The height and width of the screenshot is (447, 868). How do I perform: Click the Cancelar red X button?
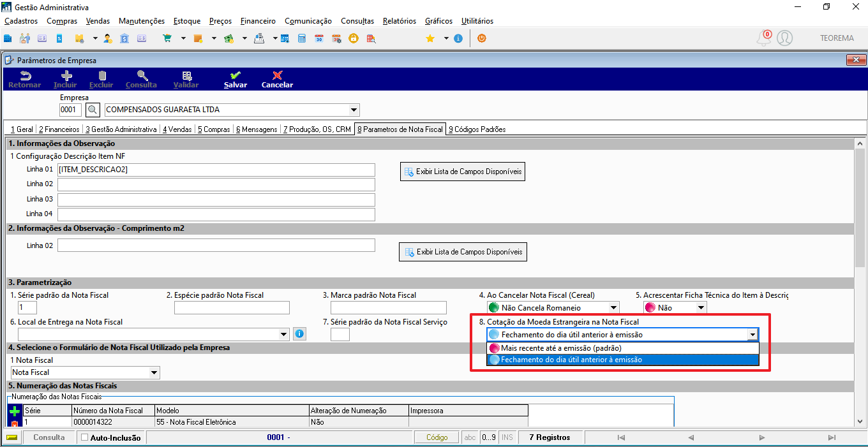278,80
